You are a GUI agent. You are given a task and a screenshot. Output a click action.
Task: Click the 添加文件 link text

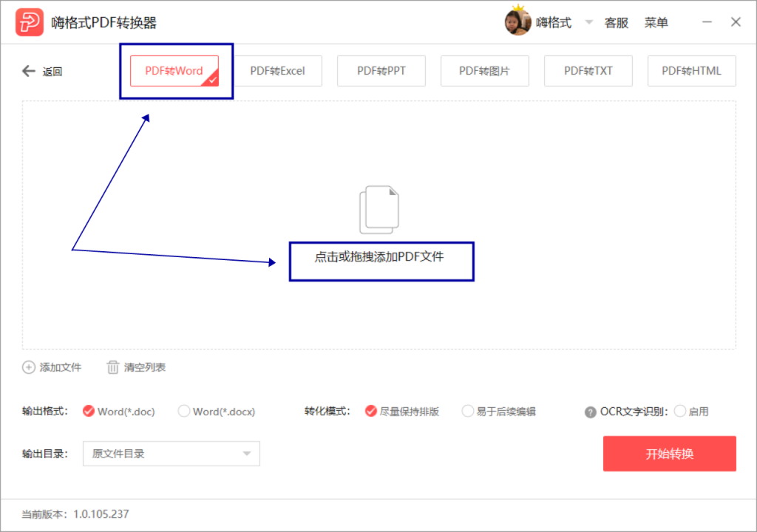click(61, 367)
